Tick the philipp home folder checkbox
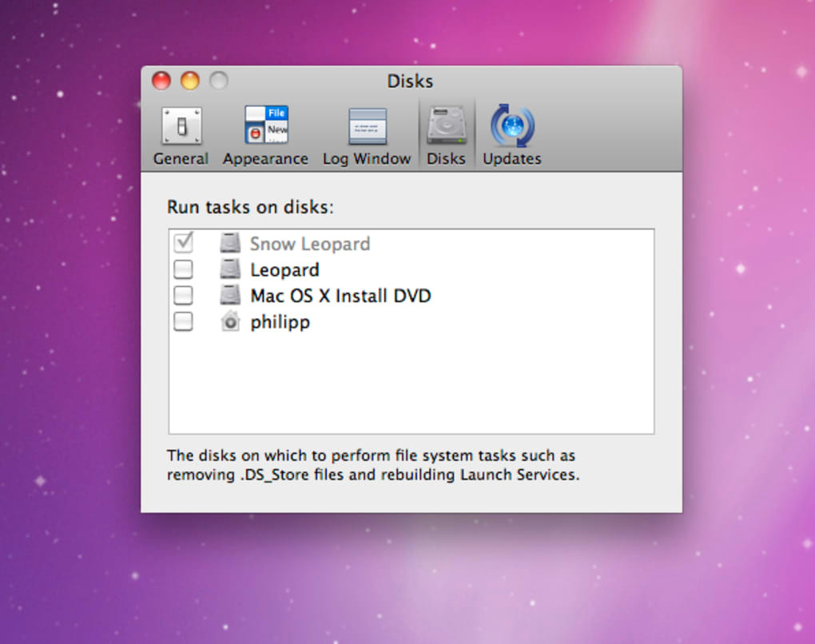This screenshot has width=815, height=644. coord(183,321)
